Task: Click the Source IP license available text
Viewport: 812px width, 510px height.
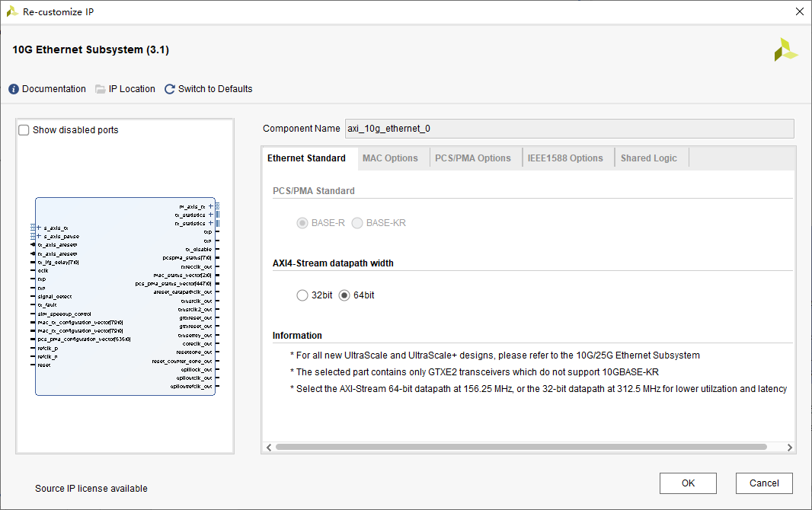Action: 91,488
